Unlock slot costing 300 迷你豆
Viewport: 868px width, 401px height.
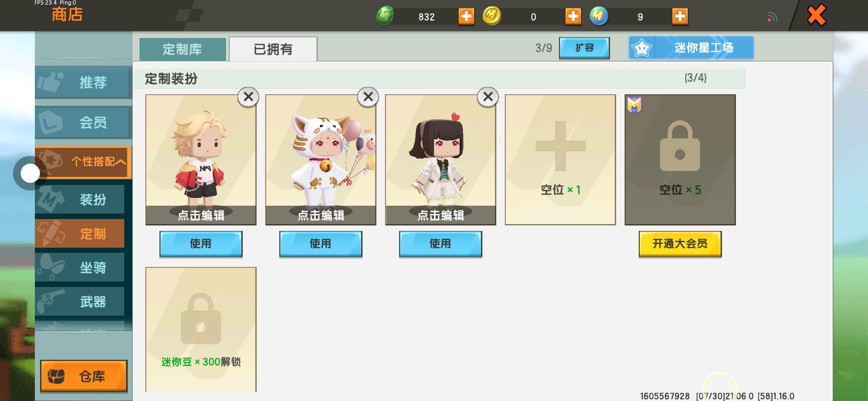(201, 330)
